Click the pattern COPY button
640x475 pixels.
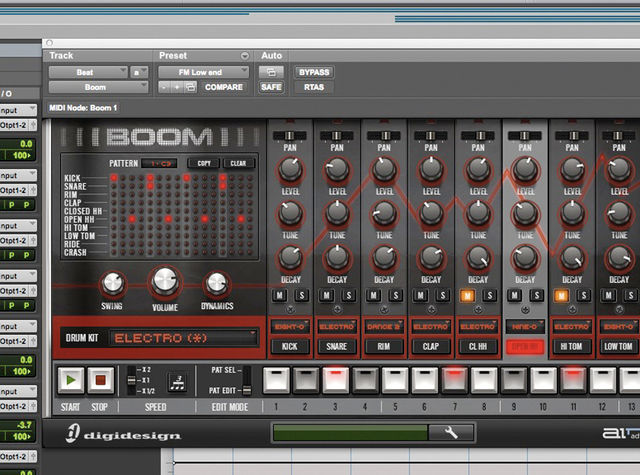204,163
